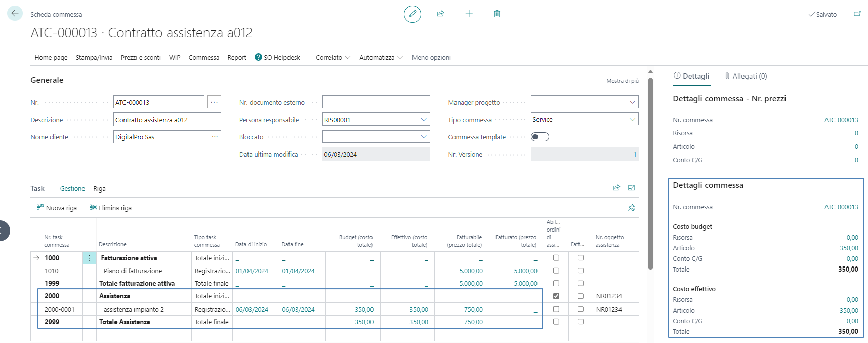The height and width of the screenshot is (343, 868).
Task: Uncheck Abil. ordini box for task 2000
Action: pos(556,296)
